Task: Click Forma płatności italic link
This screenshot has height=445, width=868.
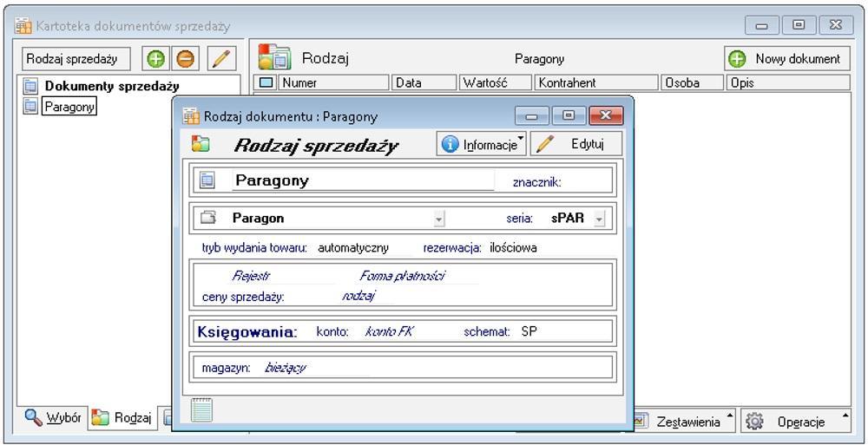Action: point(401,276)
